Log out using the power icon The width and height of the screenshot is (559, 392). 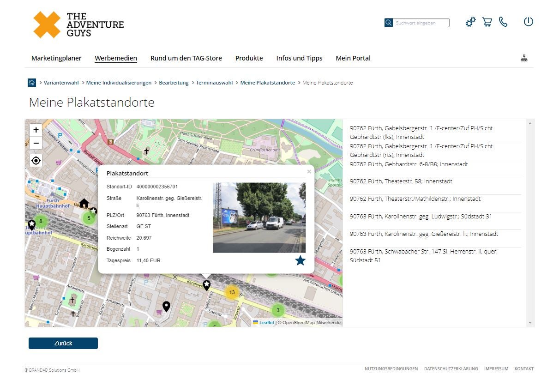(528, 22)
